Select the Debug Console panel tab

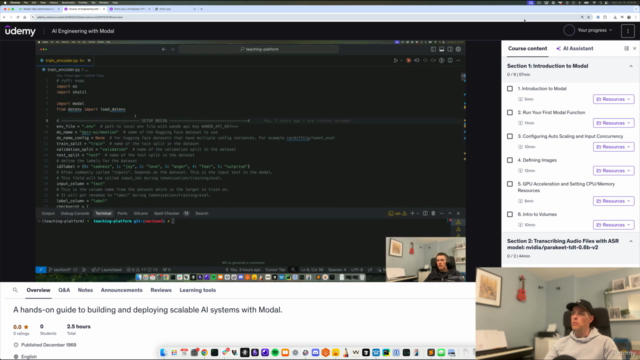[x=75, y=213]
